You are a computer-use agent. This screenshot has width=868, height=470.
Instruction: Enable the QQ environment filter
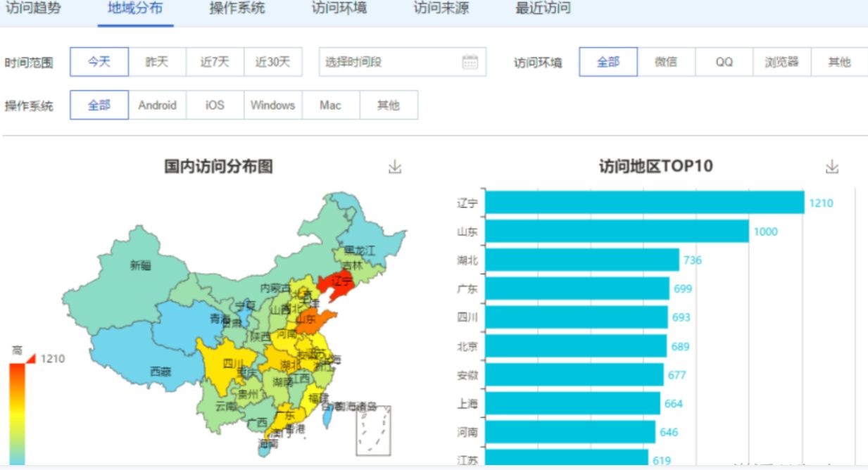722,62
